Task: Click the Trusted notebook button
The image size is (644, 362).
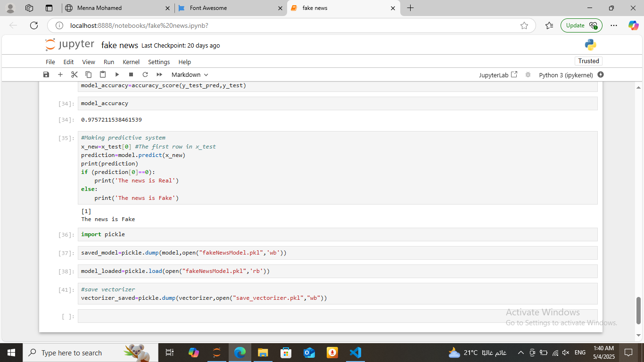Action: coord(588,61)
